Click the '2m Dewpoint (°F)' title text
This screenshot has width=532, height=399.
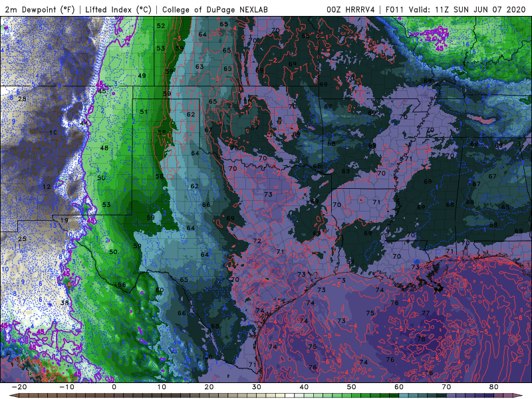(40, 9)
